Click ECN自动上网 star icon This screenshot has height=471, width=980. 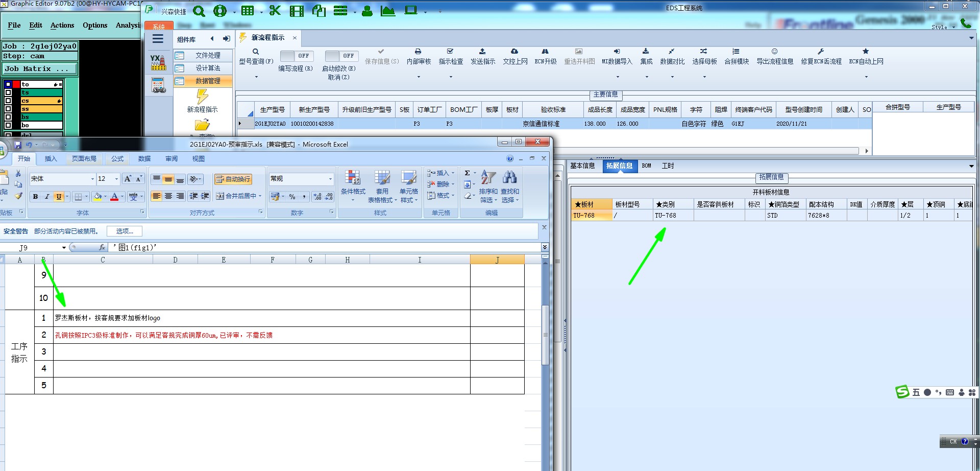point(866,52)
